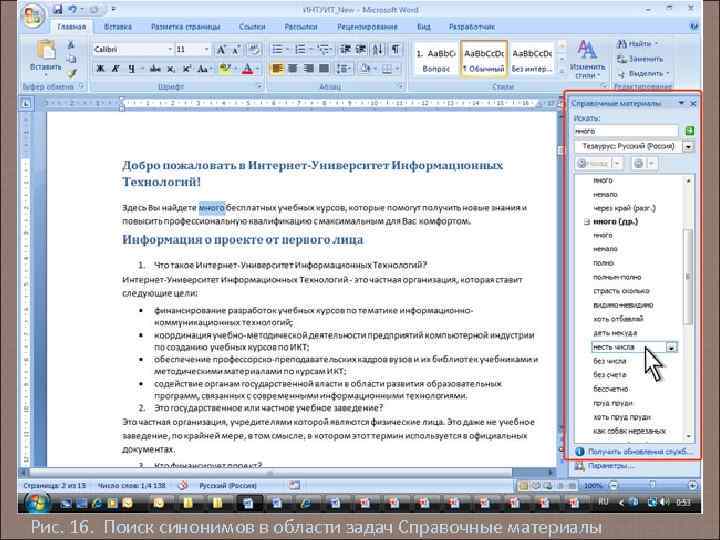
Task: Open the research pane options arrow
Action: pyautogui.click(x=681, y=103)
